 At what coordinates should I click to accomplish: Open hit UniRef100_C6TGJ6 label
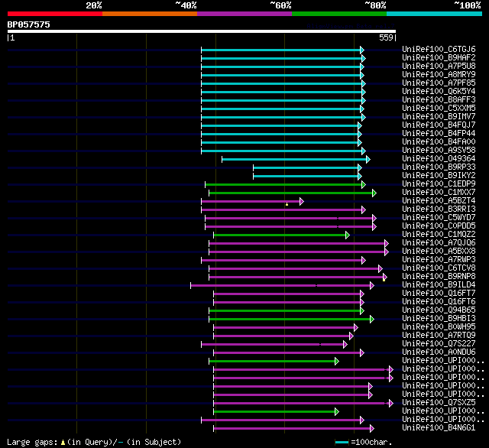coord(439,49)
